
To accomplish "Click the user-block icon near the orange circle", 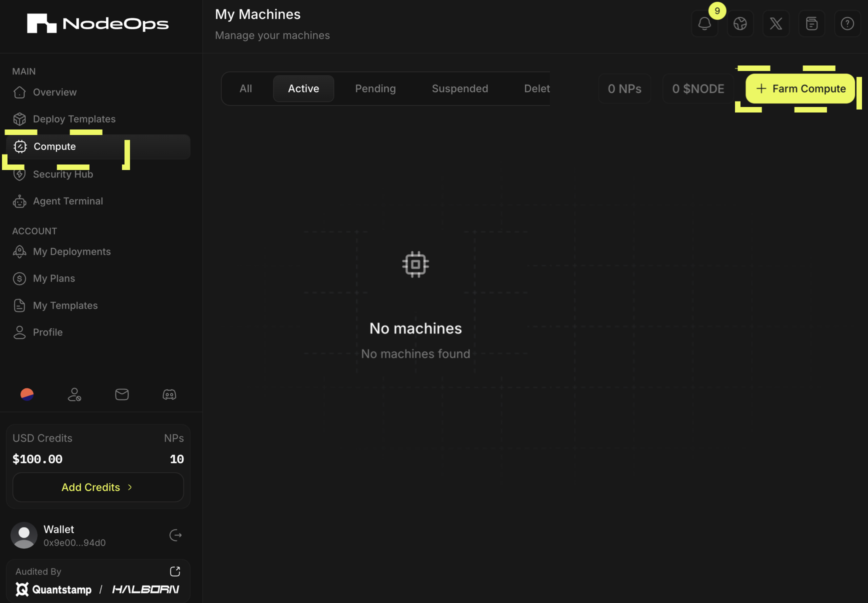I will 74,394.
